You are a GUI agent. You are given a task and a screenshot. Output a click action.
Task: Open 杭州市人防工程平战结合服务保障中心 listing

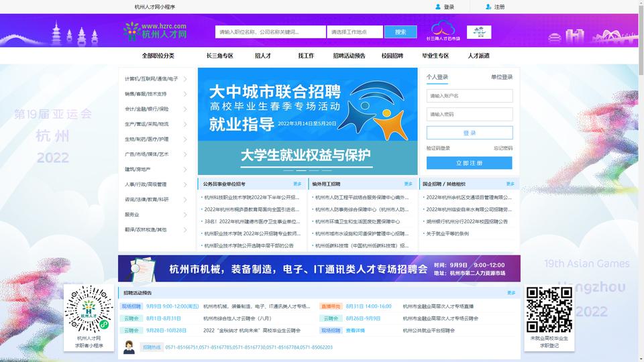(x=362, y=197)
